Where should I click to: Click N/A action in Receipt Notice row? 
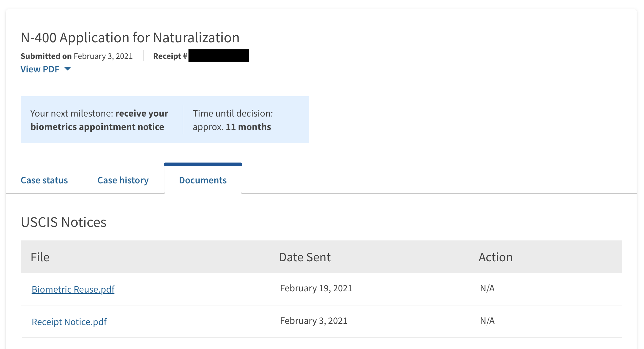click(x=487, y=321)
